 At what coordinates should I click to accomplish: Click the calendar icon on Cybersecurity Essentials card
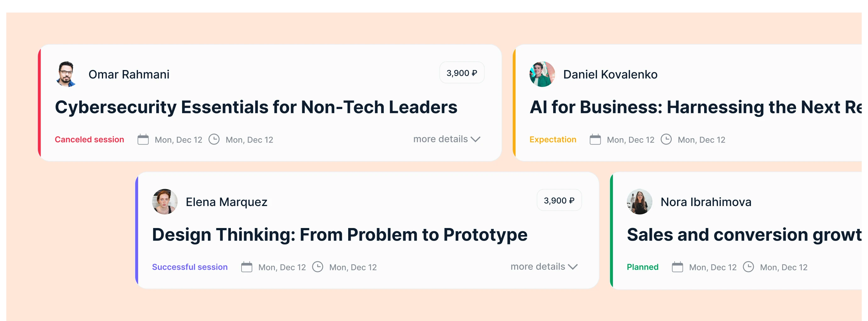click(143, 139)
